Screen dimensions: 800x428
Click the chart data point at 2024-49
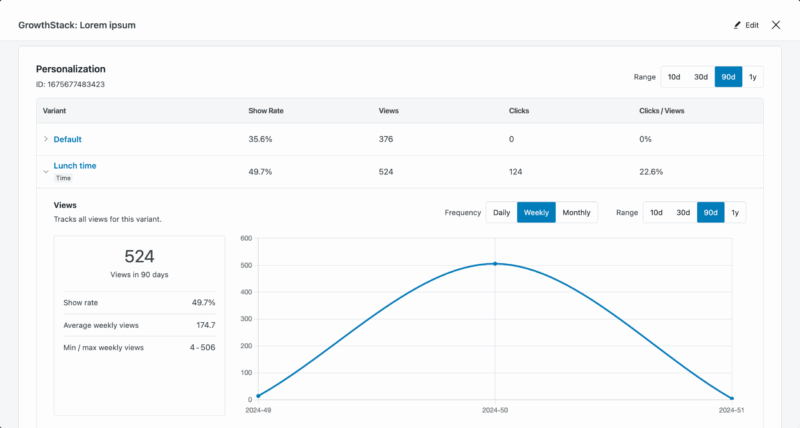pyautogui.click(x=258, y=396)
